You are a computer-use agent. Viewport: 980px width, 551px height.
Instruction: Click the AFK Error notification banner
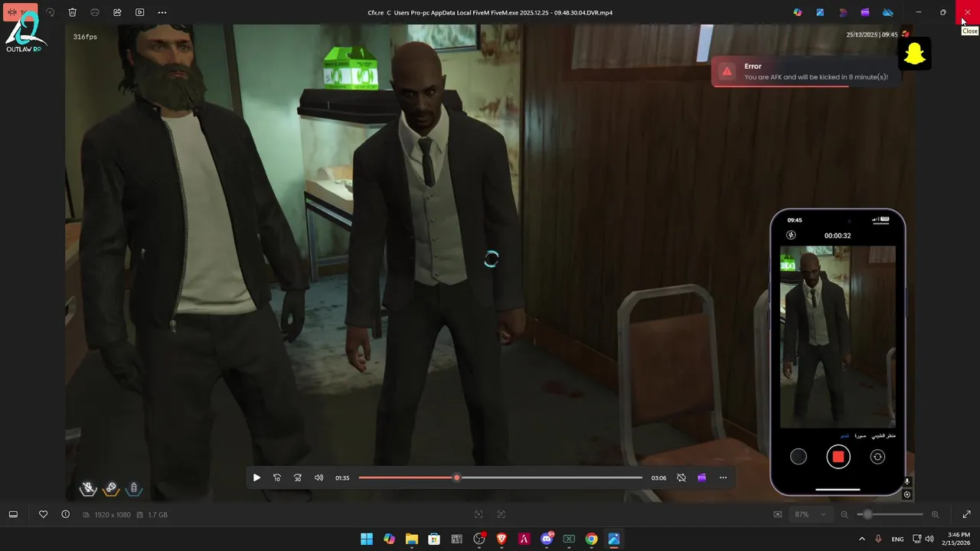point(804,71)
